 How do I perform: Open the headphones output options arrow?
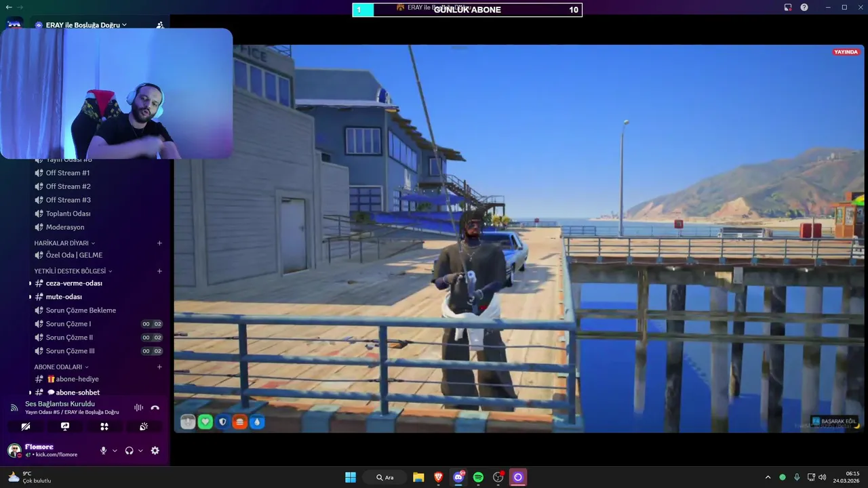[140, 451]
